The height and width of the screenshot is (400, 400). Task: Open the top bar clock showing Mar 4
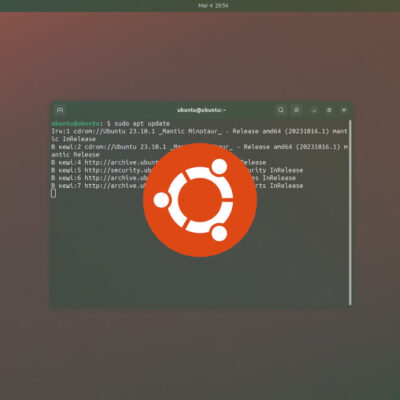tap(213, 5)
